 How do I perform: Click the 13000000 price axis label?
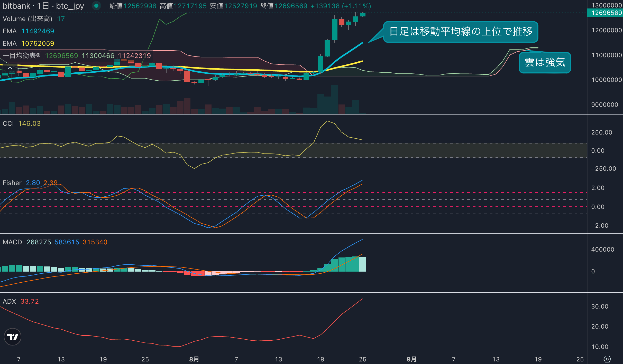(x=607, y=5)
